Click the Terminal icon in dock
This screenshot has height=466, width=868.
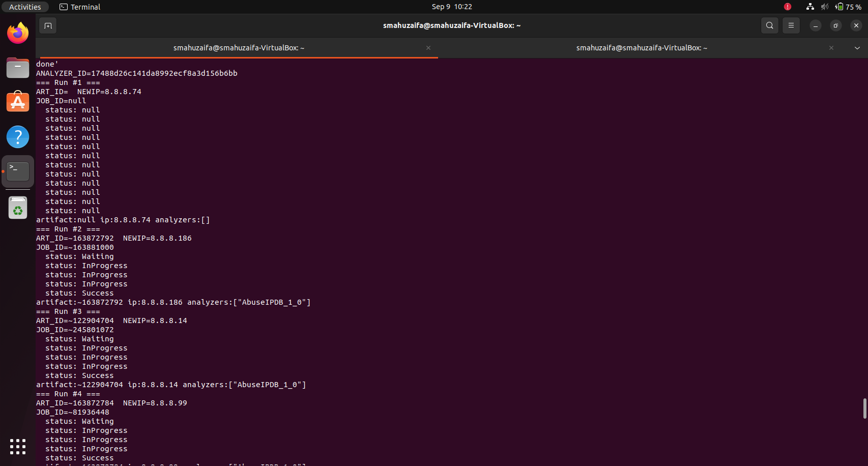coord(18,171)
